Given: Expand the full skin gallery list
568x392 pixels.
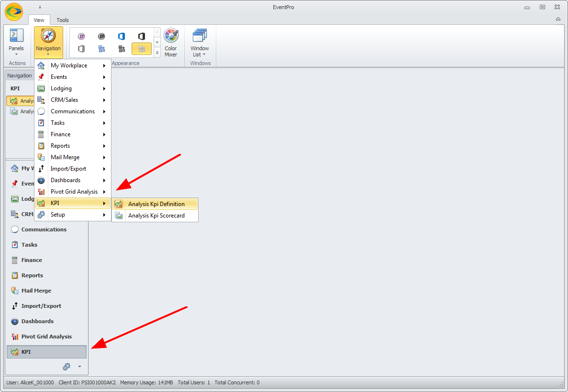Looking at the screenshot, I should point(157,53).
